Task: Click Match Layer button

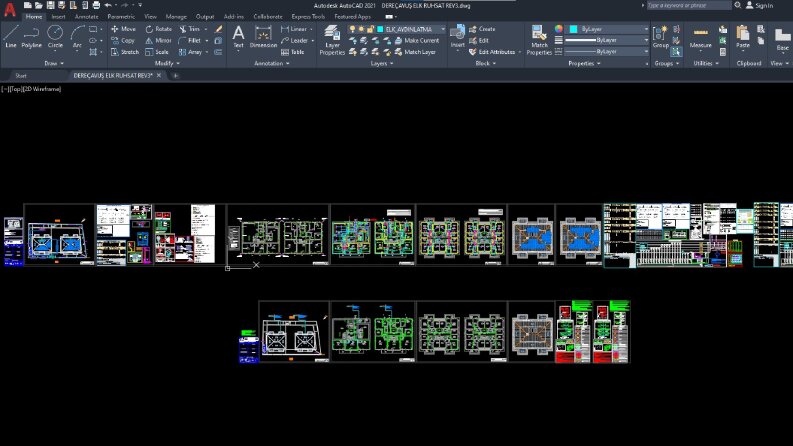Action: point(415,52)
